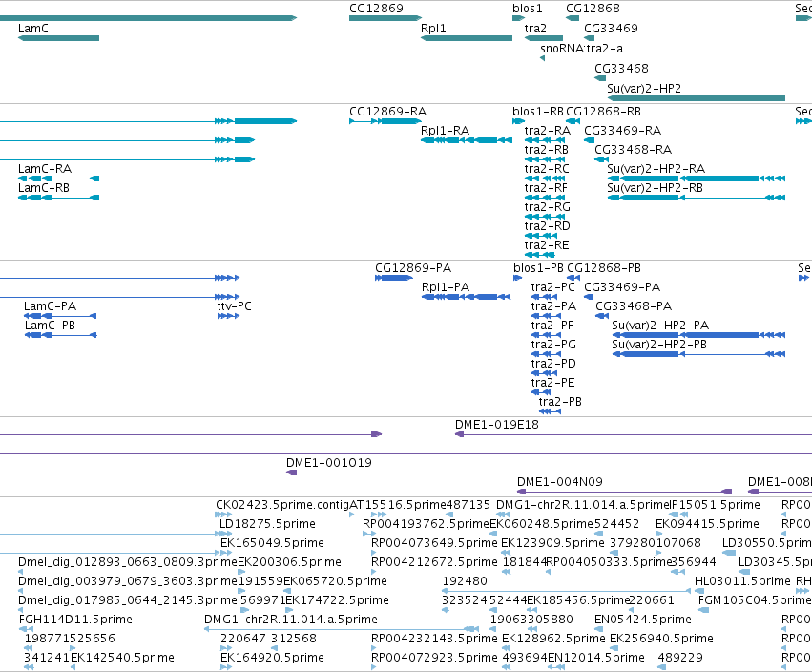Screen dimensions: 812x672
Task: Select EST CK02423.5prime.contig
Action: coord(282,505)
